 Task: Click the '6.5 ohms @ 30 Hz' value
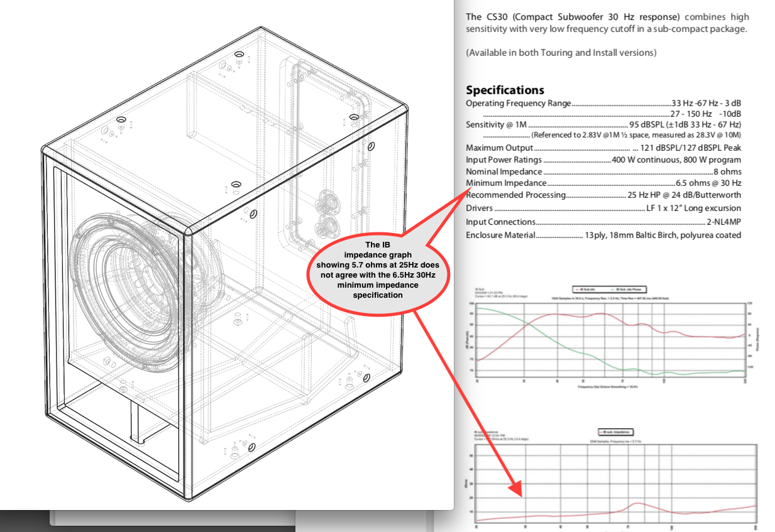tap(708, 183)
